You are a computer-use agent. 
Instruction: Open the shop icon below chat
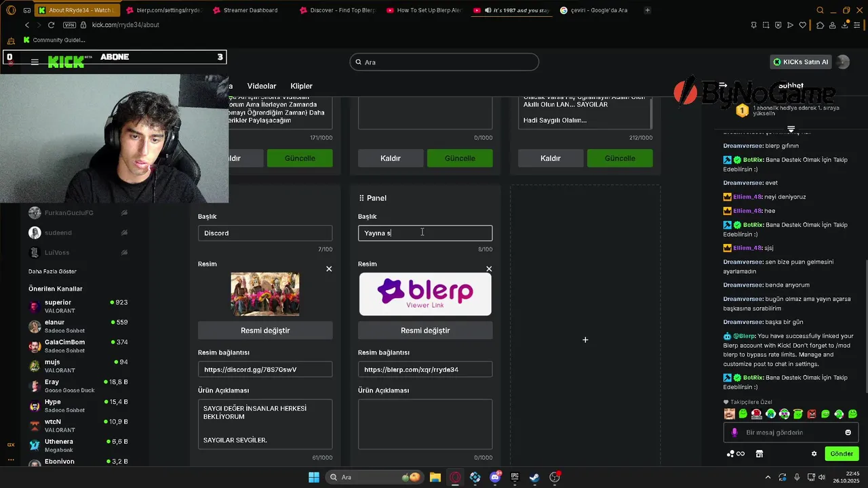pyautogui.click(x=759, y=453)
